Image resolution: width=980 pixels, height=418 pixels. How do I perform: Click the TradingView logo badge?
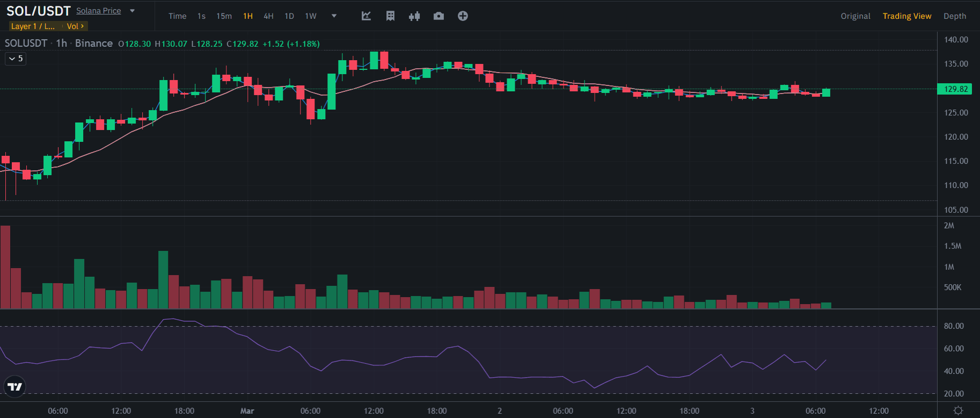14,386
